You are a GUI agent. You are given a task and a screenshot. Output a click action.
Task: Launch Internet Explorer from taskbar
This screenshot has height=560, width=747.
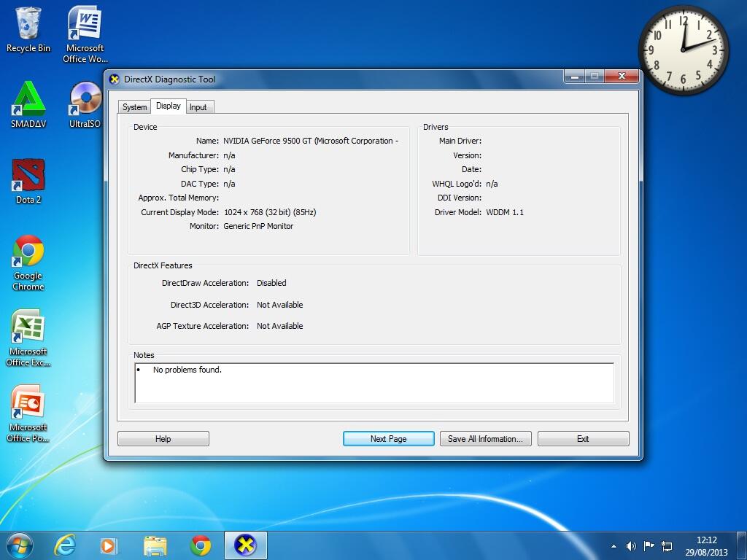pyautogui.click(x=64, y=545)
